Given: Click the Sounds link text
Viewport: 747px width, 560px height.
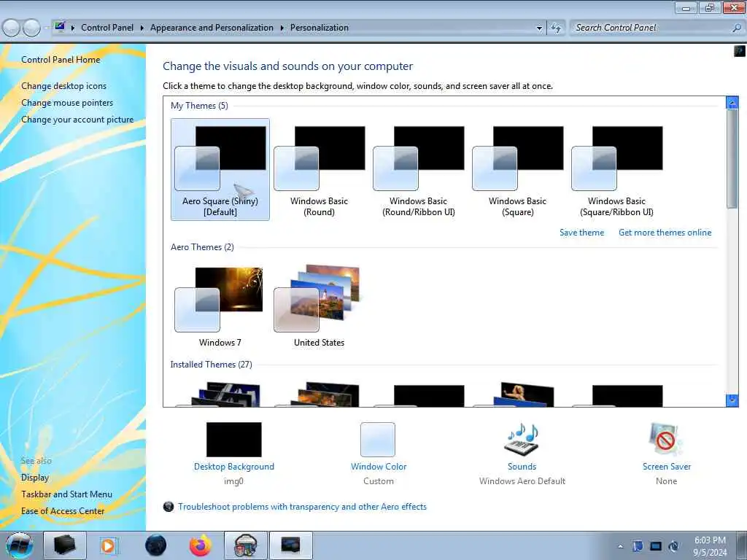Looking at the screenshot, I should pyautogui.click(x=522, y=467).
